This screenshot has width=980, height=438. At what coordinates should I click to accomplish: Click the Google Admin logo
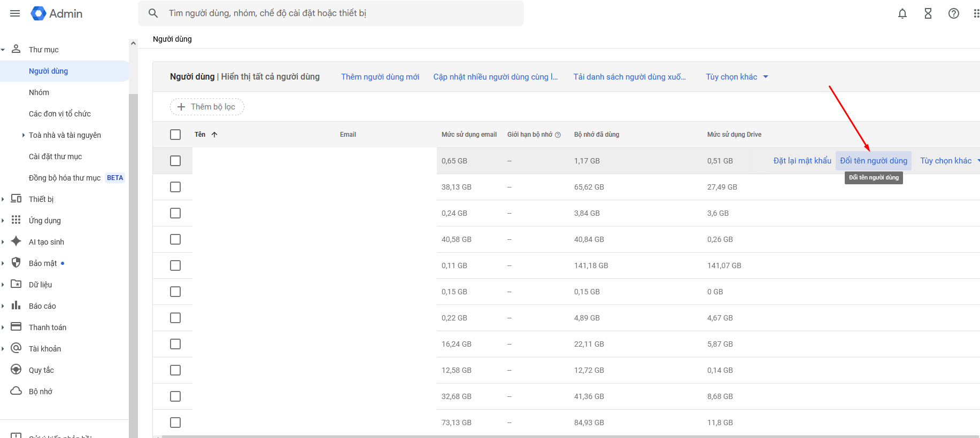(57, 13)
